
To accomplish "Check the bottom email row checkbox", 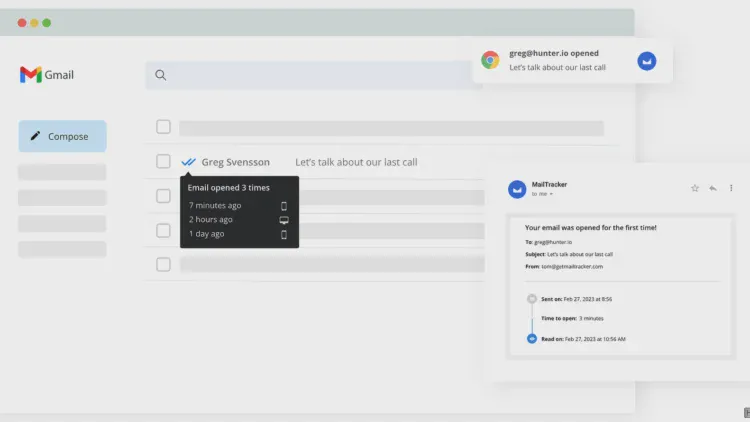I will [x=163, y=265].
